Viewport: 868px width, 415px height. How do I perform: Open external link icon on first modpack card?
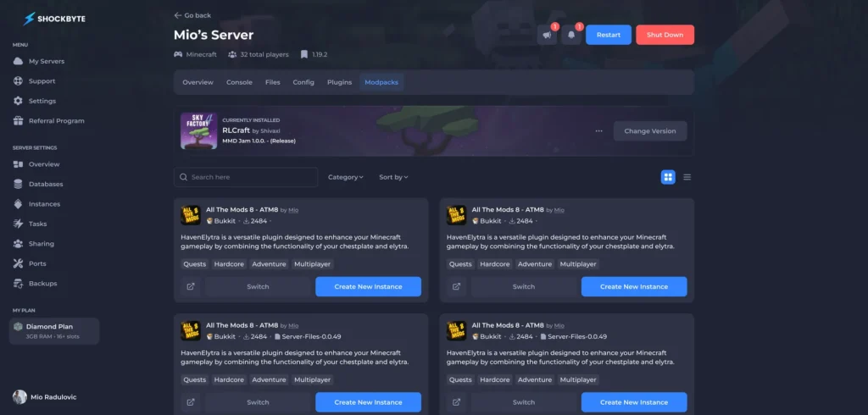(x=191, y=286)
